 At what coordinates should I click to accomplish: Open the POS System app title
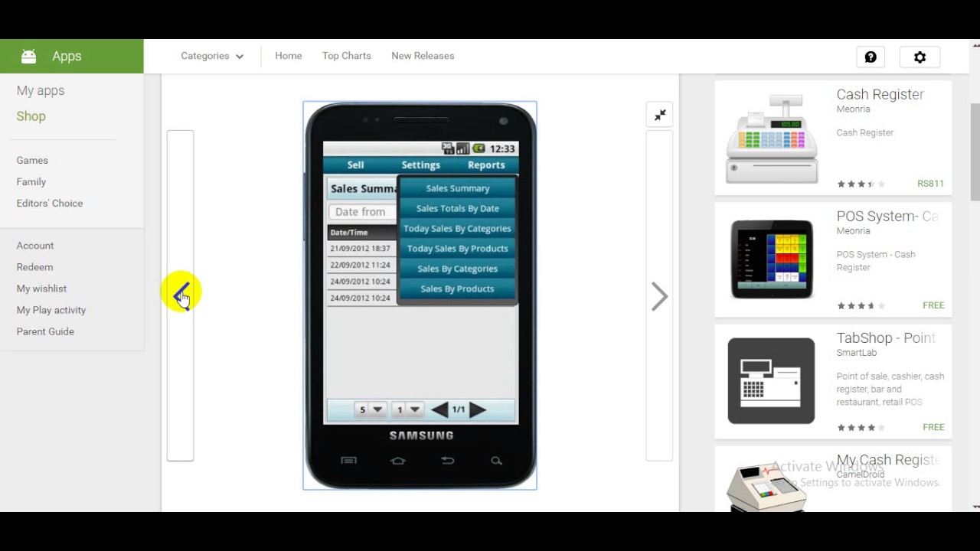887,217
